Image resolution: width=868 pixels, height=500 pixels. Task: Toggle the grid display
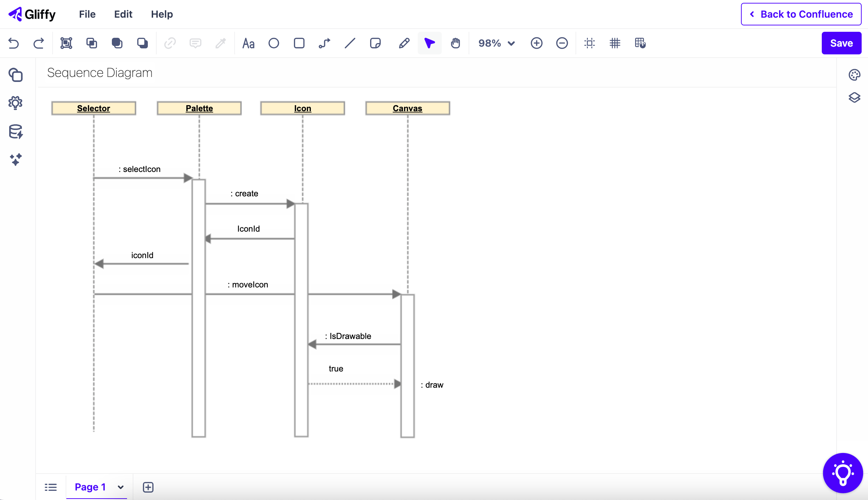(615, 43)
